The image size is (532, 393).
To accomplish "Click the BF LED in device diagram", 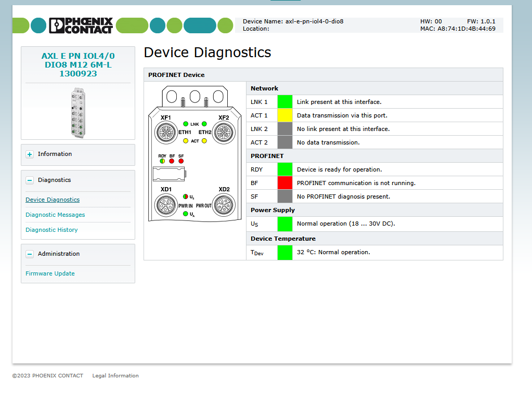I will (x=172, y=161).
